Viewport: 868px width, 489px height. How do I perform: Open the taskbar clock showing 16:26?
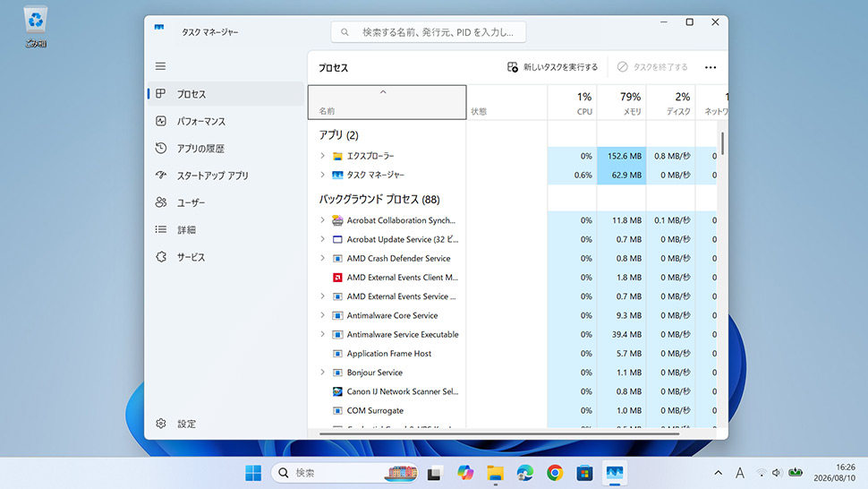(x=835, y=472)
